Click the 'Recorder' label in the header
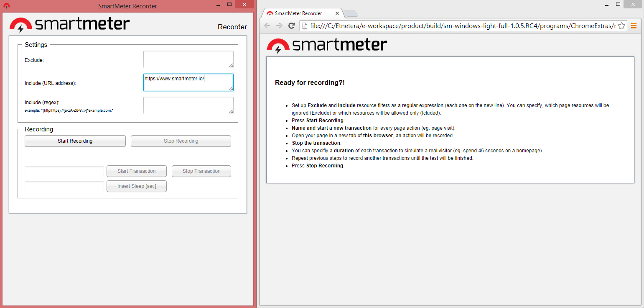The width and height of the screenshot is (644, 308). 232,27
